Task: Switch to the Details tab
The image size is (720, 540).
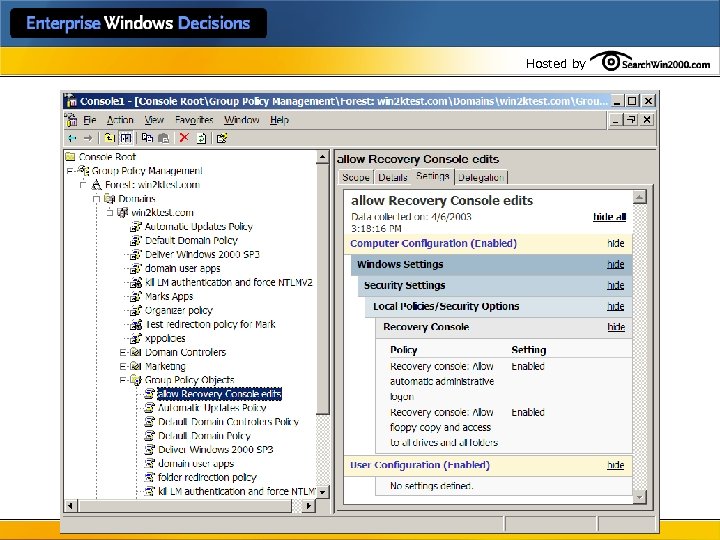Action: point(393,177)
